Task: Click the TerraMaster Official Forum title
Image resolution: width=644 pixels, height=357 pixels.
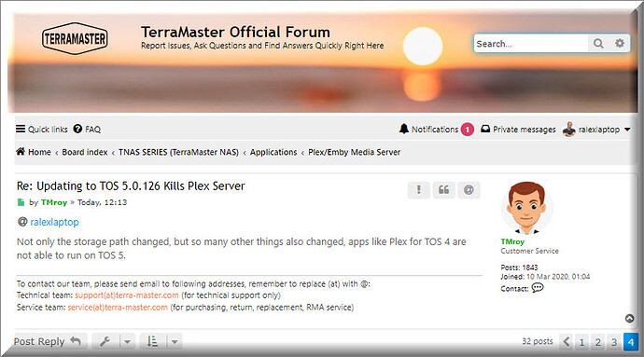Action: click(x=236, y=32)
